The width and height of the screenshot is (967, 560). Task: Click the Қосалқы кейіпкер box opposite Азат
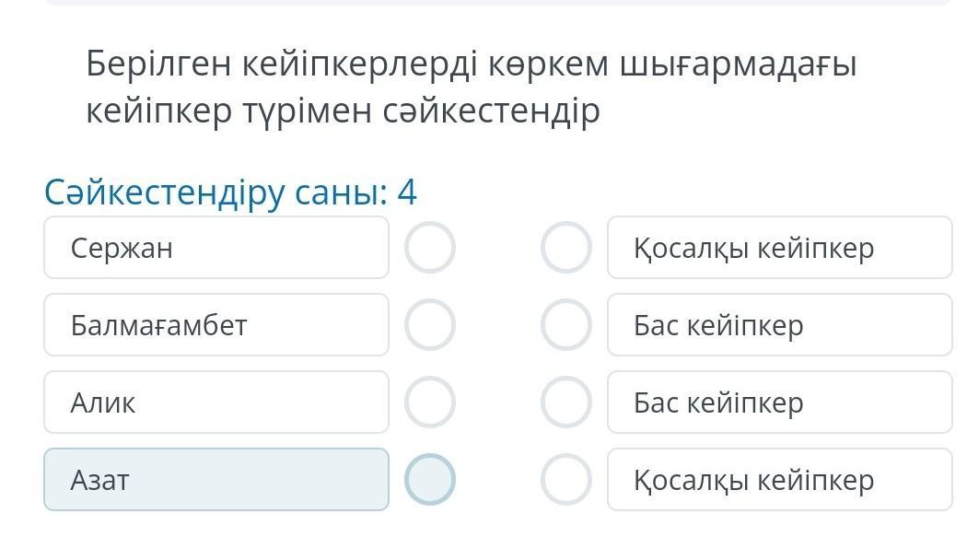click(779, 480)
